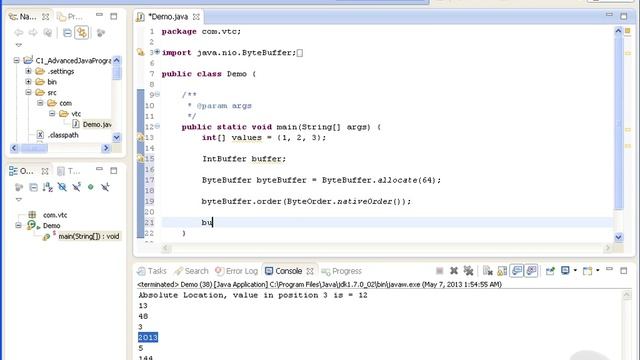Open the Navigator view menu triangle
640x360 pixels.
click(18, 45)
